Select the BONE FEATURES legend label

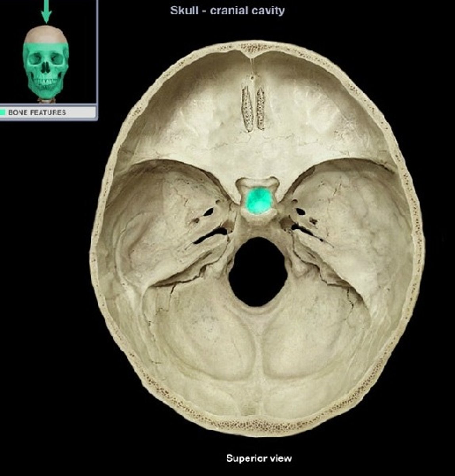click(37, 112)
